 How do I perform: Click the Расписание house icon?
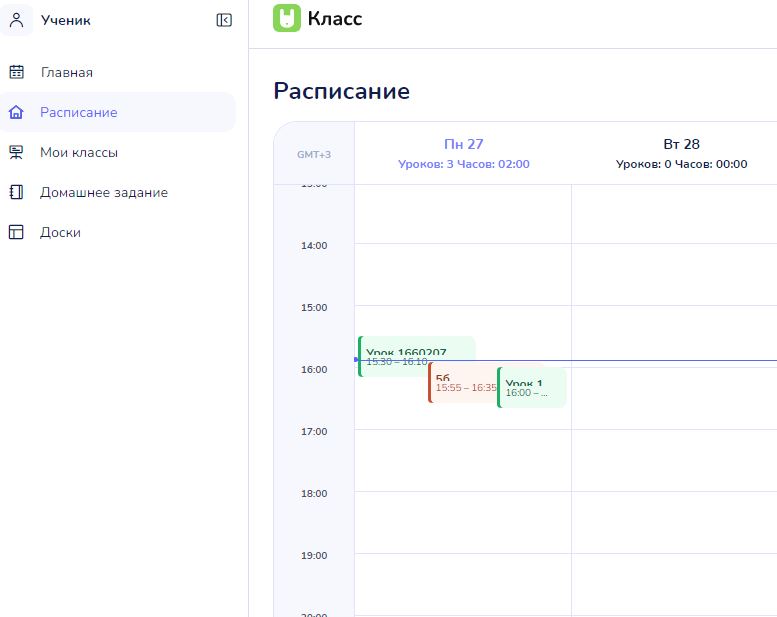pyautogui.click(x=16, y=112)
